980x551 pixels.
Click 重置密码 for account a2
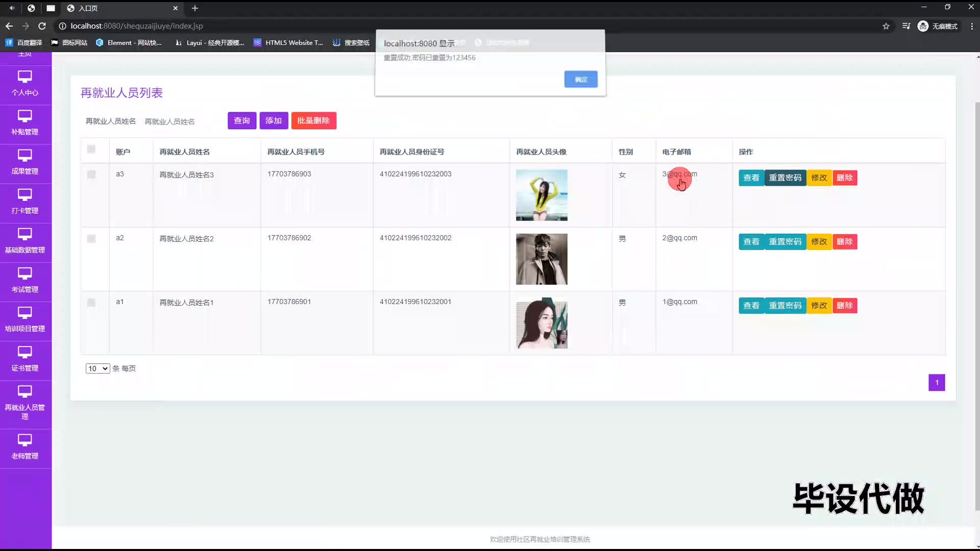(x=785, y=242)
